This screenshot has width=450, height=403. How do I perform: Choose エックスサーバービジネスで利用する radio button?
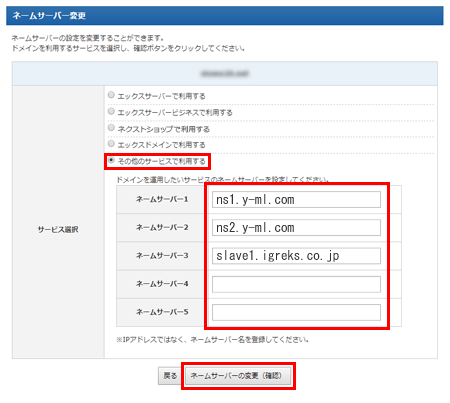pos(111,111)
